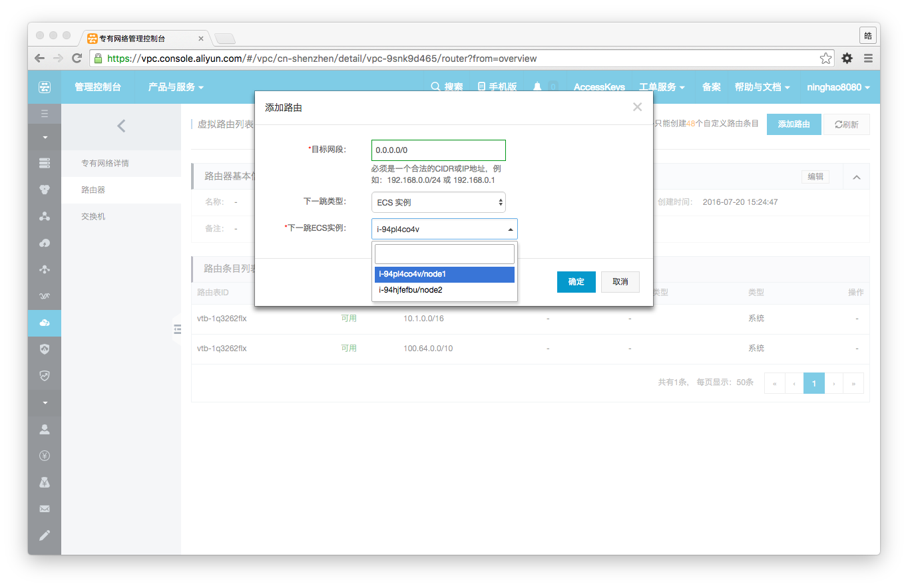Image resolution: width=908 pixels, height=588 pixels.
Task: Open the next-hop type ECS 实例 dropdown
Action: [438, 202]
